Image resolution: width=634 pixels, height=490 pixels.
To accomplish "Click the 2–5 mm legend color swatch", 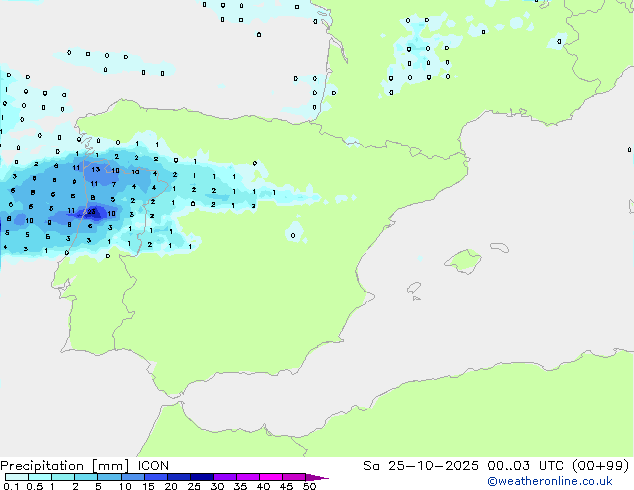I will [86, 477].
